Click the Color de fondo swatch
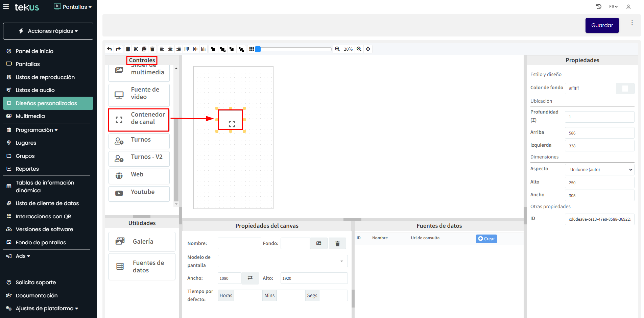Viewport: 644px width, 318px height. (x=625, y=89)
